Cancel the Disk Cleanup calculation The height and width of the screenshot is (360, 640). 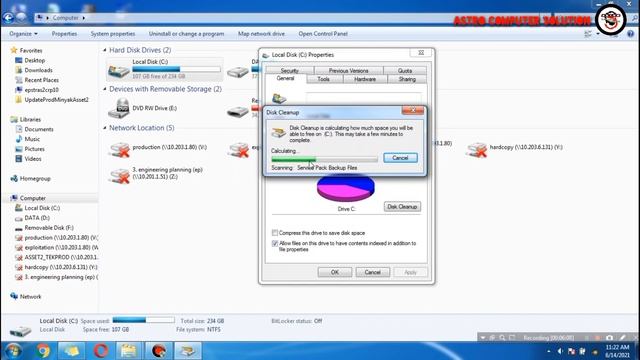tap(400, 158)
